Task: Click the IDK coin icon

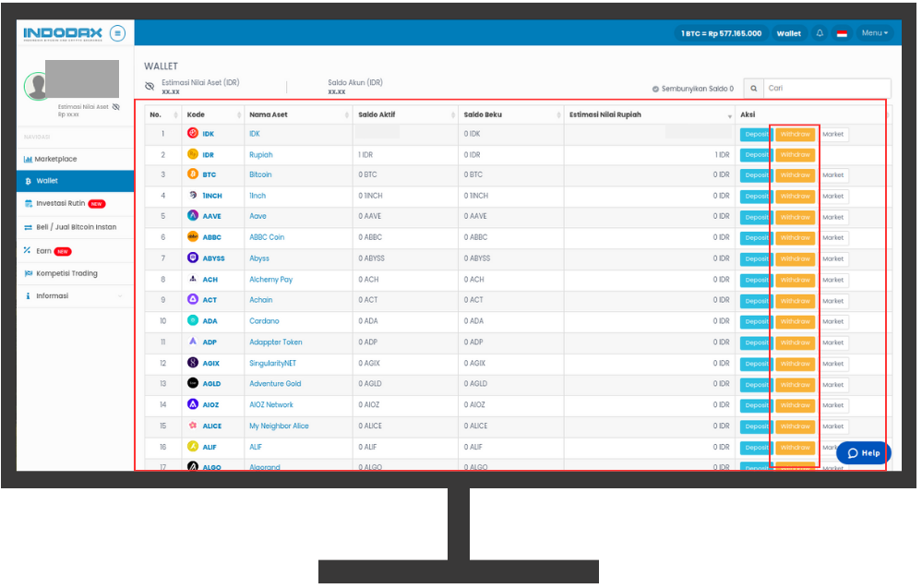Action: [x=193, y=134]
